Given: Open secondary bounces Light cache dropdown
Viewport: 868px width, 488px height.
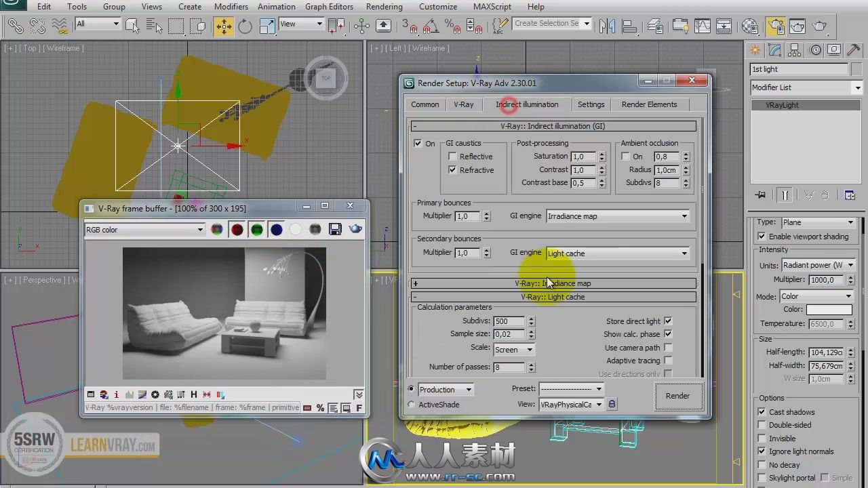Looking at the screenshot, I should 618,253.
